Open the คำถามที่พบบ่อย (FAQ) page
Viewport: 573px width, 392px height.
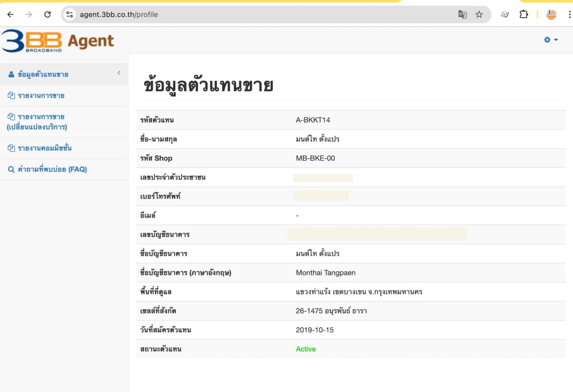click(53, 169)
